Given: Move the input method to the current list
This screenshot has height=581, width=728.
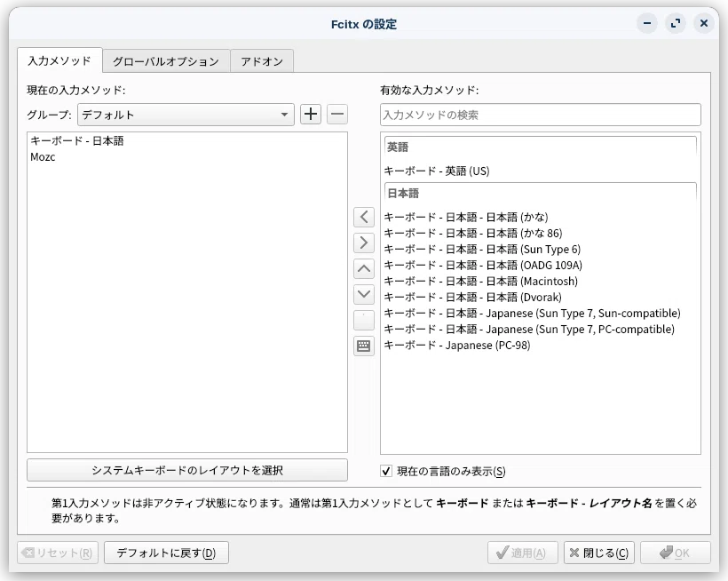Looking at the screenshot, I should [x=364, y=218].
